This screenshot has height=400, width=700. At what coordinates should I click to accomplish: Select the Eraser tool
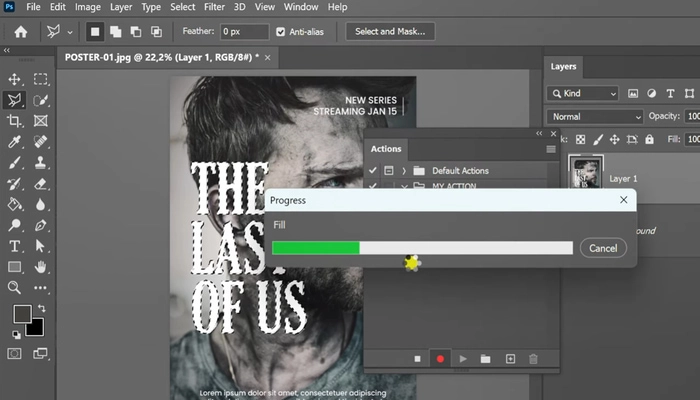(41, 183)
